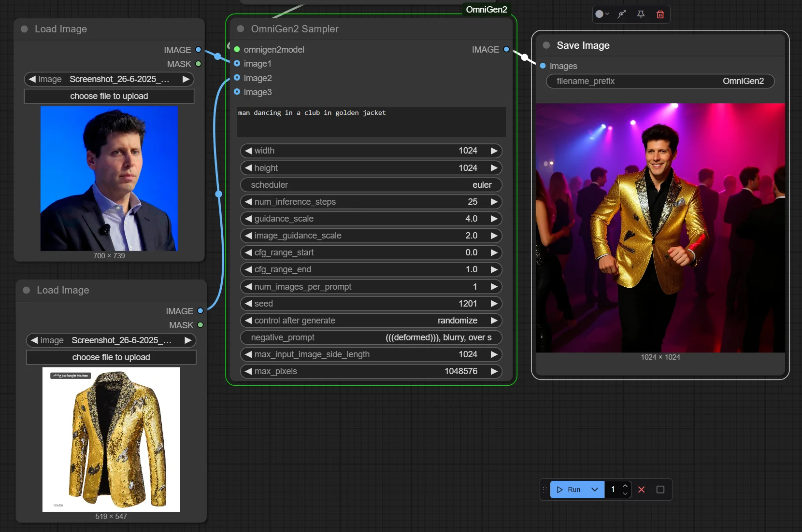Viewport: 802px width, 532px height.
Task: Click the Save Image images input socket
Action: (543, 66)
